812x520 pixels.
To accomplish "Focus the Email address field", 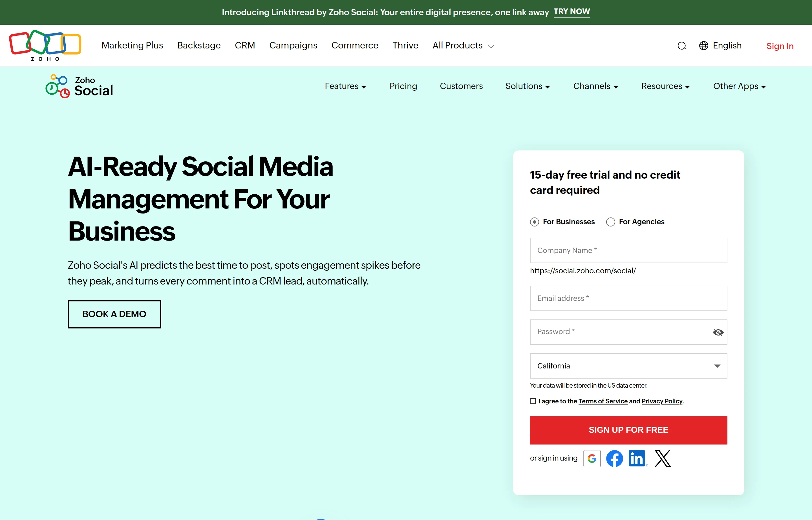I will [x=628, y=298].
